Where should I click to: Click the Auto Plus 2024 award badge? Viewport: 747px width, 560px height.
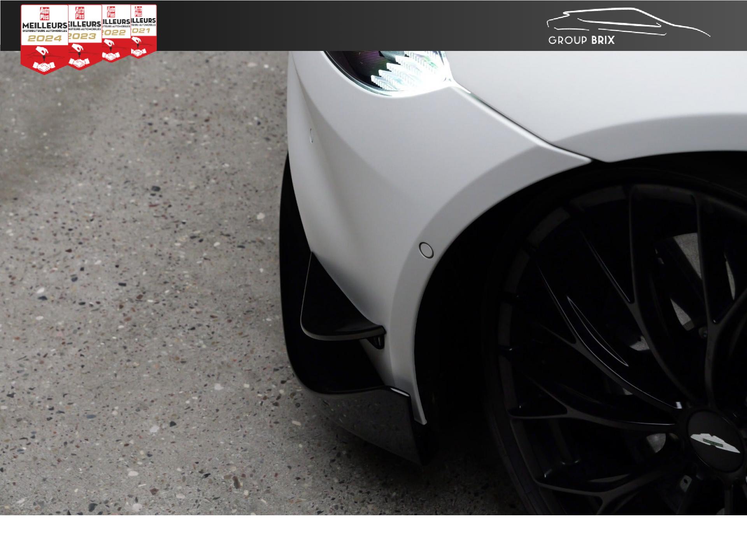click(x=44, y=39)
